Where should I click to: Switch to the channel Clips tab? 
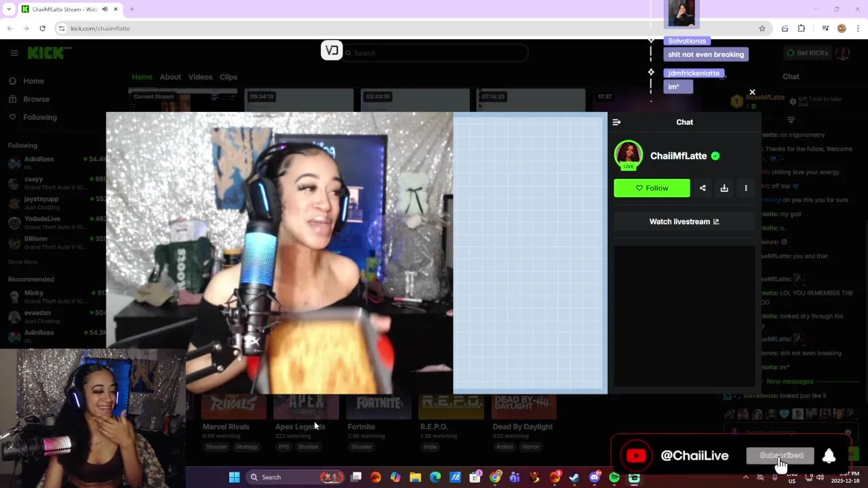(x=229, y=77)
